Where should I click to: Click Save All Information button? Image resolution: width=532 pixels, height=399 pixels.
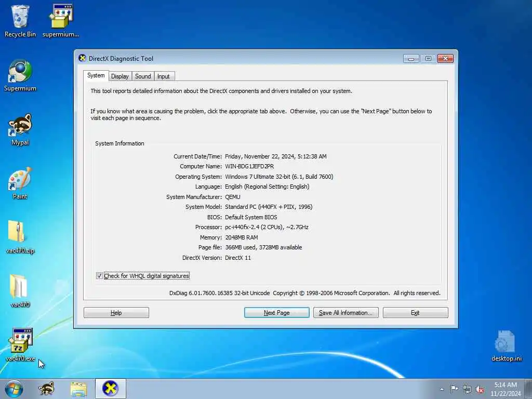click(x=345, y=312)
